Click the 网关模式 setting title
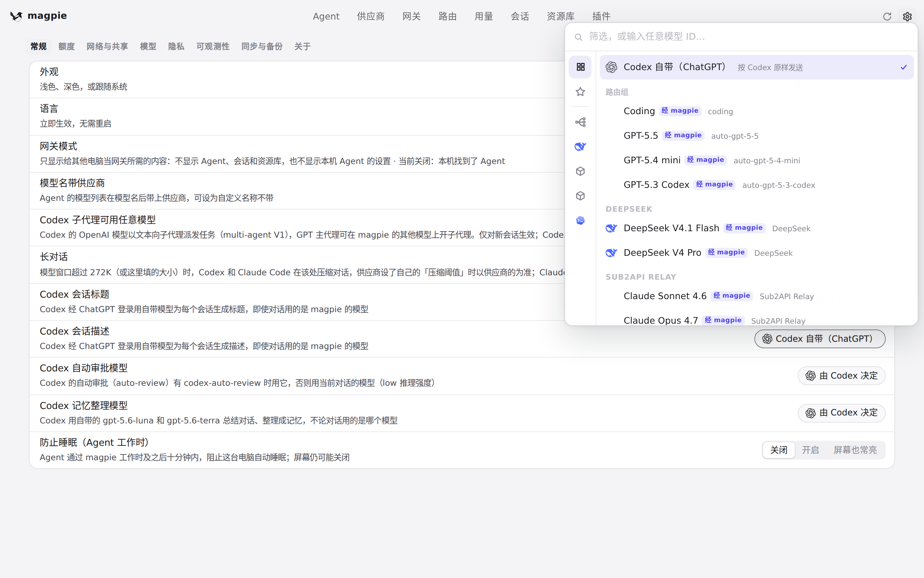The image size is (924, 578). [58, 146]
